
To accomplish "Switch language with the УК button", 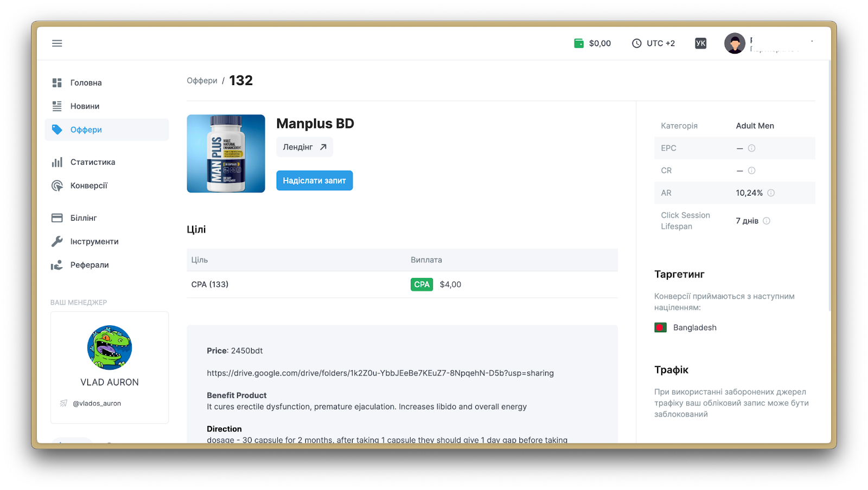I will [x=700, y=43].
